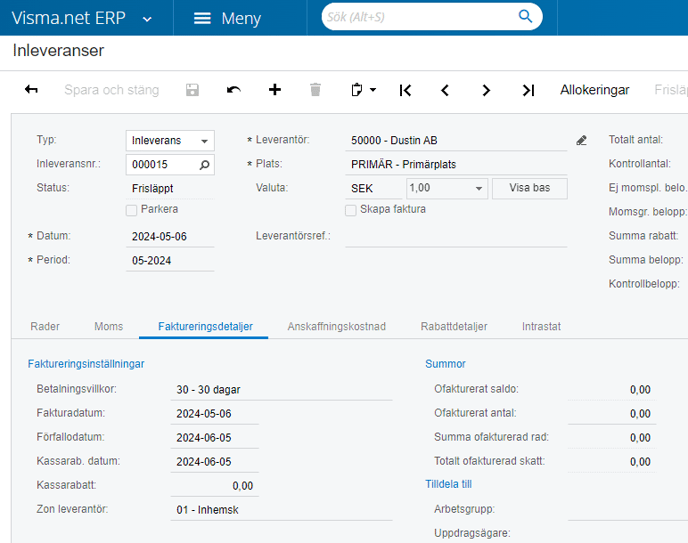688x543 pixels.
Task: Click the Fakturadatum field
Action: point(215,414)
